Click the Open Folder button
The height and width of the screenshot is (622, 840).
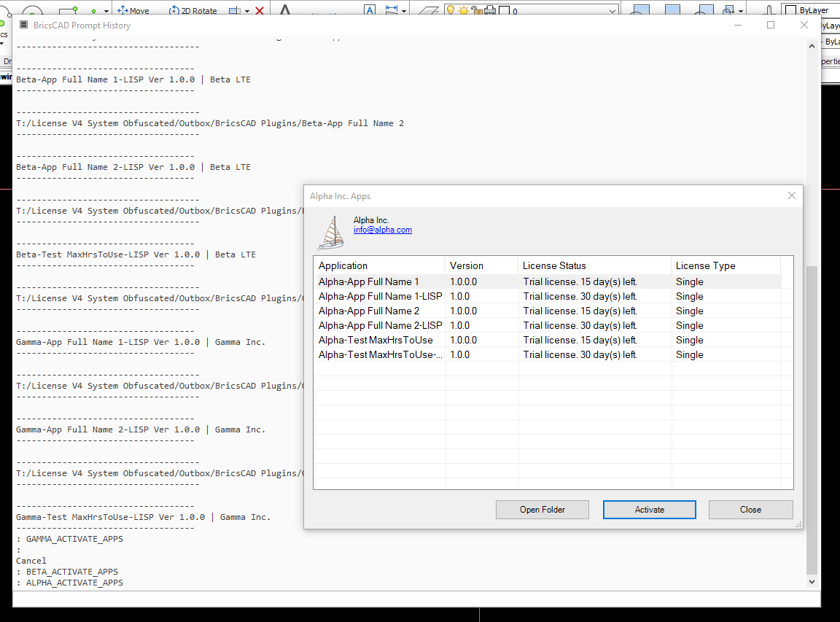click(542, 510)
